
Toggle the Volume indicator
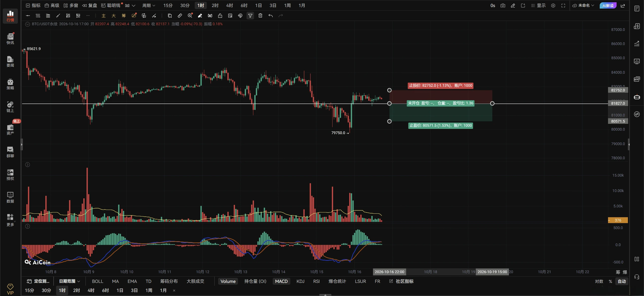coord(228,281)
